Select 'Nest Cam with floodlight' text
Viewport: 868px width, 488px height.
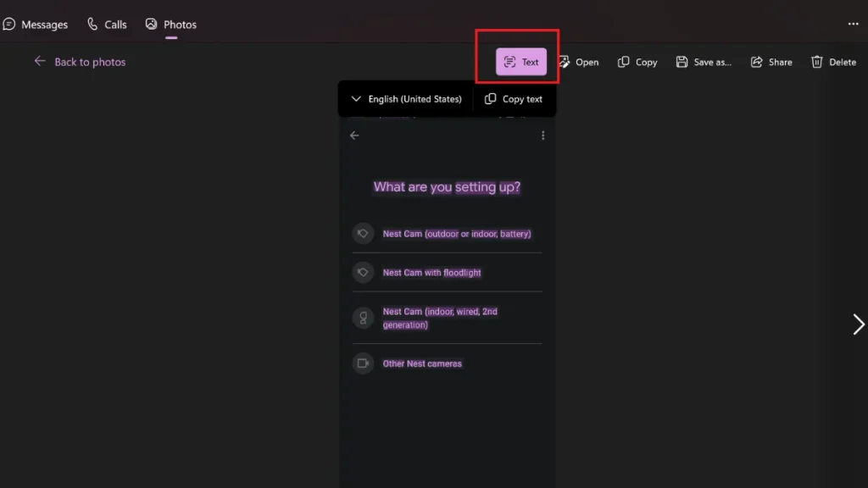pyautogui.click(x=431, y=273)
